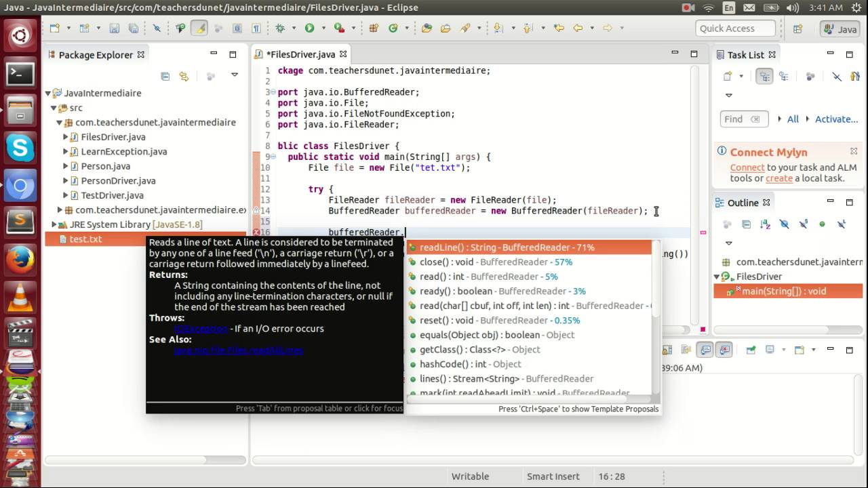Toggle Focus on Workweek in Task List
Screen dimensions: 868x488
coord(810,77)
